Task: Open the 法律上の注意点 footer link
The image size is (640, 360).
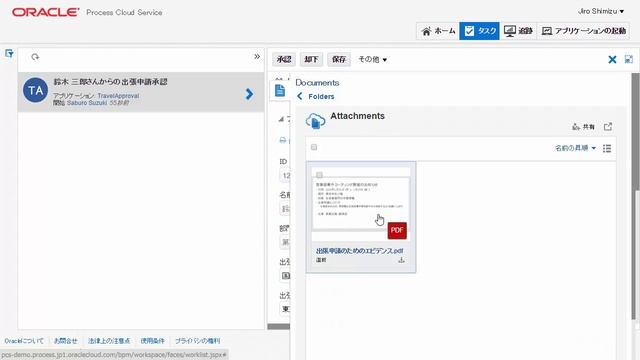Action: pyautogui.click(x=109, y=341)
